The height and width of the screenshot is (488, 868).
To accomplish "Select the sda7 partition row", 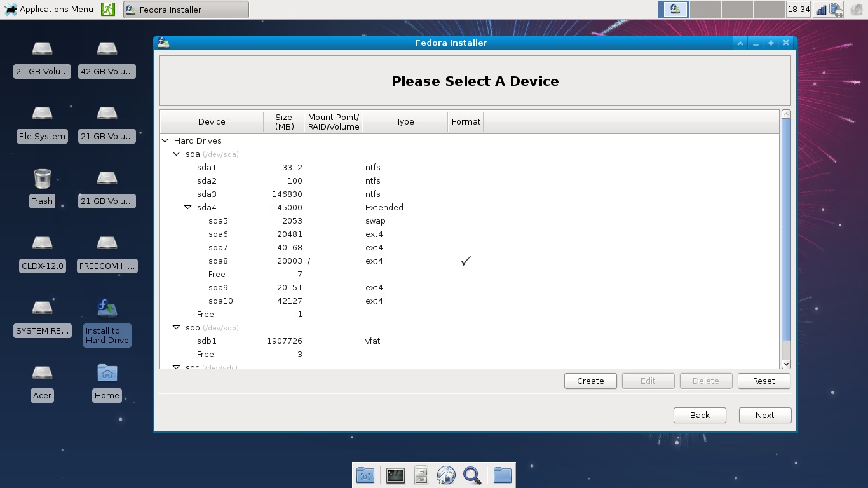I will (469, 247).
